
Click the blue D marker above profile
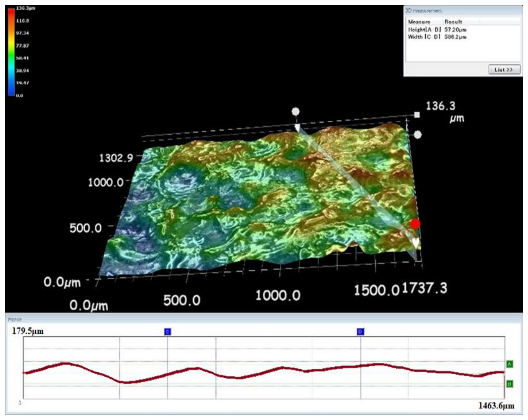pyautogui.click(x=360, y=332)
